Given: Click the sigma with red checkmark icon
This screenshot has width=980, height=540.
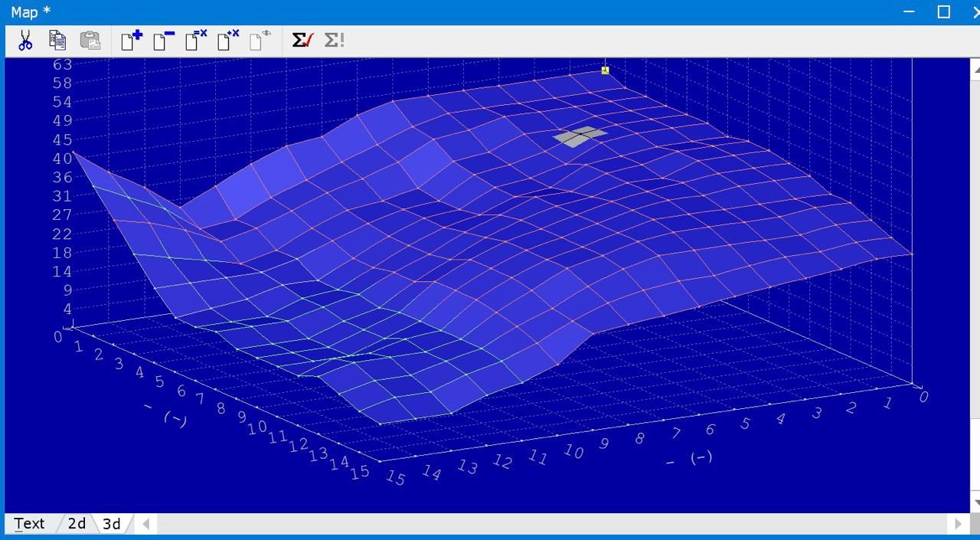Looking at the screenshot, I should pos(302,41).
